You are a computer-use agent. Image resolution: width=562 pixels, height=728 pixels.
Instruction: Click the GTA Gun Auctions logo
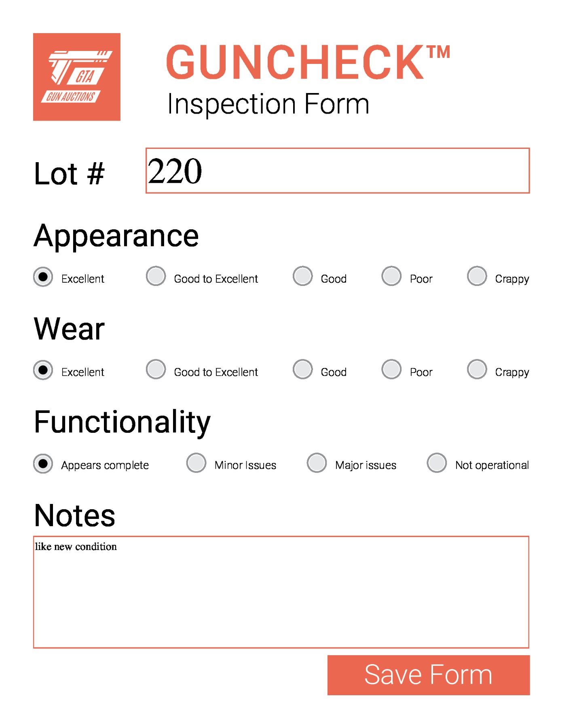click(77, 77)
